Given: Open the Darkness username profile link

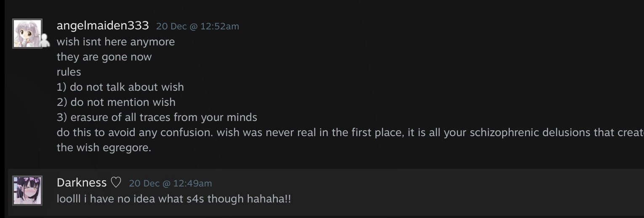Looking at the screenshot, I should click(82, 183).
